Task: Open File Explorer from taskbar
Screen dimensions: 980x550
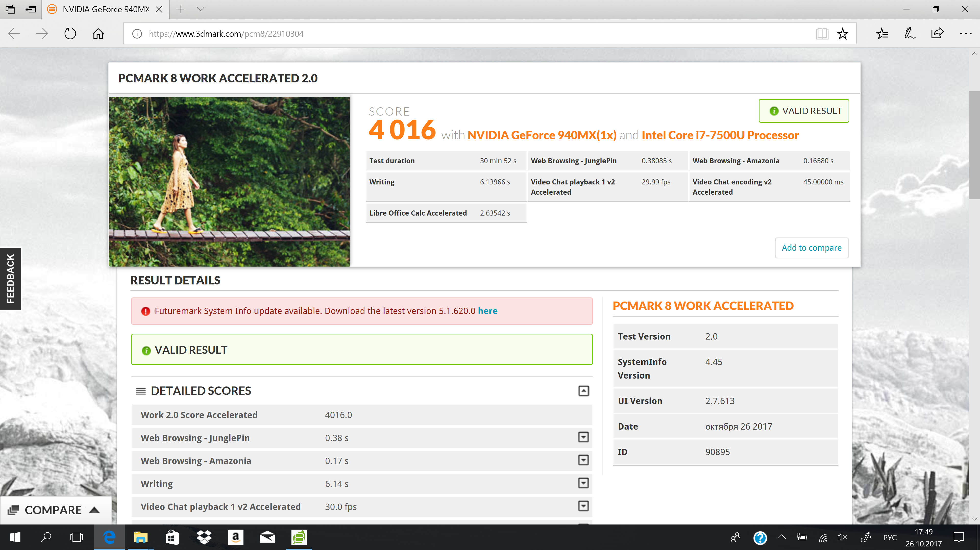Action: [x=141, y=537]
